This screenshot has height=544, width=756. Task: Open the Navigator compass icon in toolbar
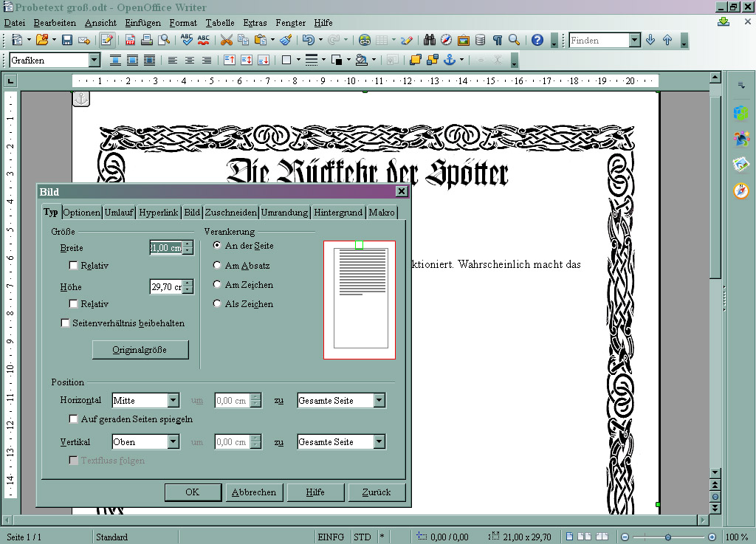446,40
